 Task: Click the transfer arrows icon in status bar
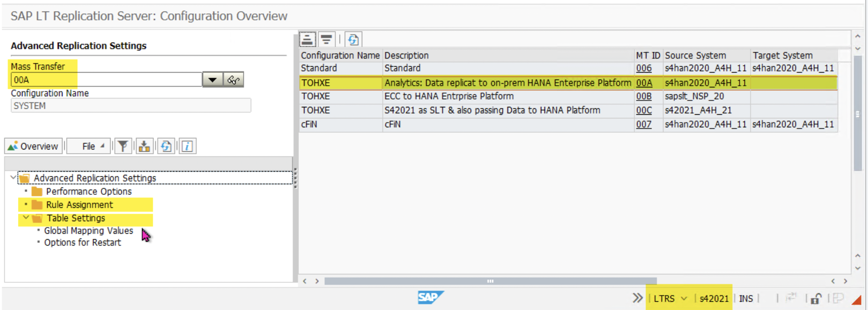[791, 298]
